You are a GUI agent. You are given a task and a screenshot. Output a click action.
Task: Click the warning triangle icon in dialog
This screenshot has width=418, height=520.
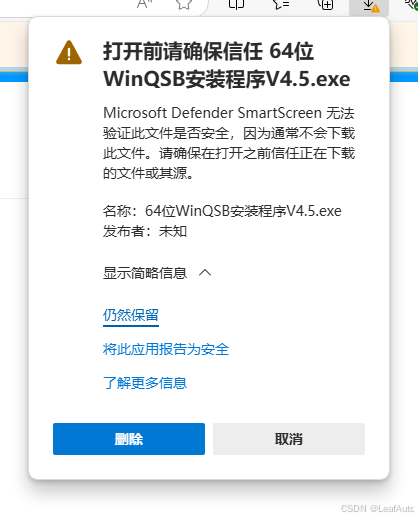pos(69,52)
